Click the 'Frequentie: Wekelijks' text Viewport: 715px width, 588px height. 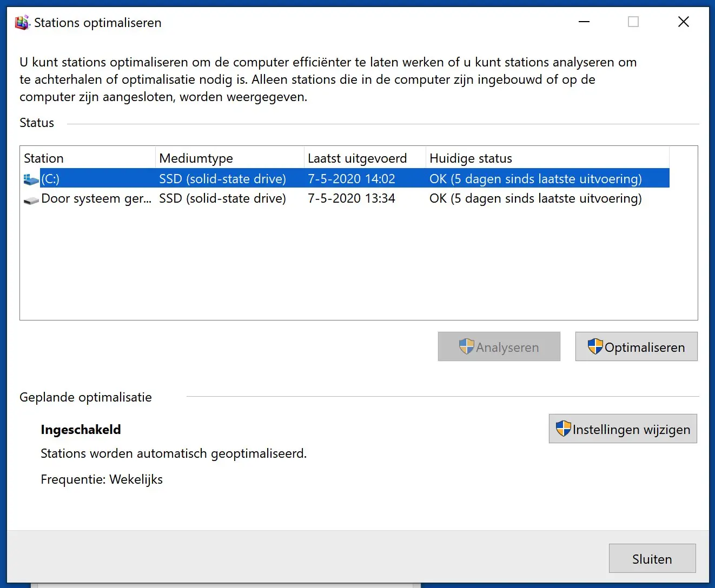coord(102,479)
